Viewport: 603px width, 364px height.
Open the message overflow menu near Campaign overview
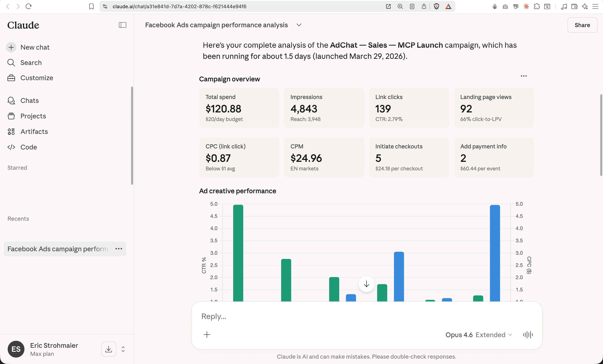click(524, 76)
